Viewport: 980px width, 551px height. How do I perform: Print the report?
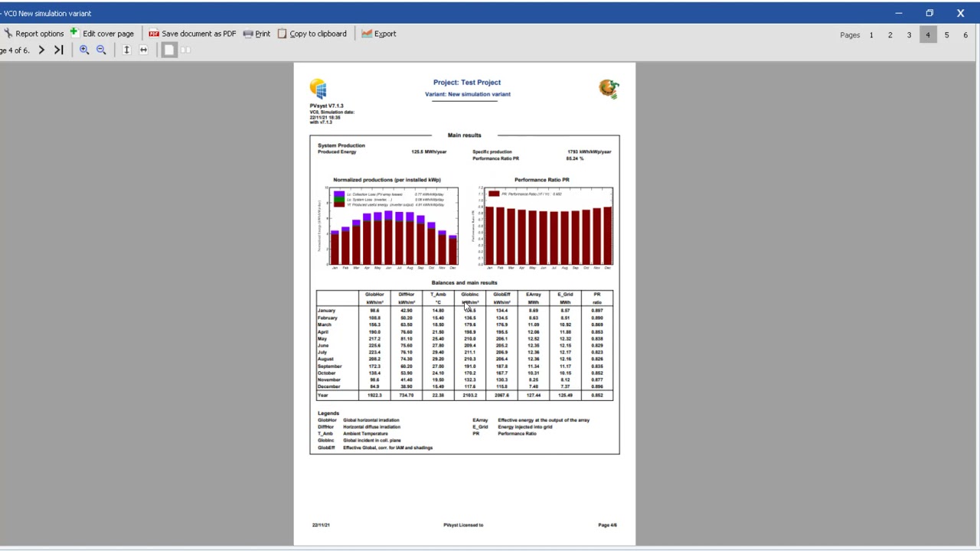click(256, 34)
